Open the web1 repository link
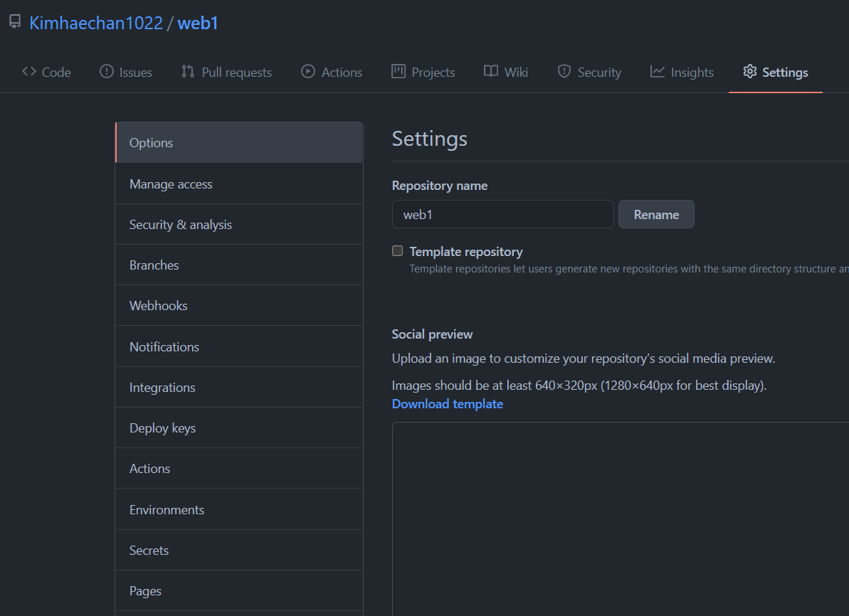This screenshot has height=616, width=849. [x=198, y=23]
